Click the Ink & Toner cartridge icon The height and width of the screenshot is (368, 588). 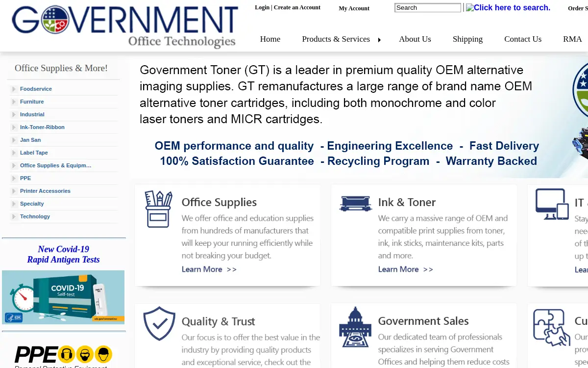355,203
